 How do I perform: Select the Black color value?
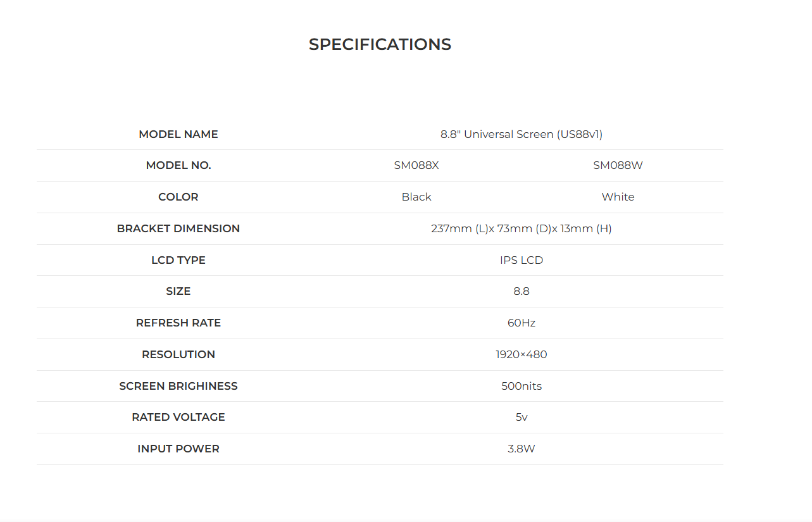(x=416, y=197)
